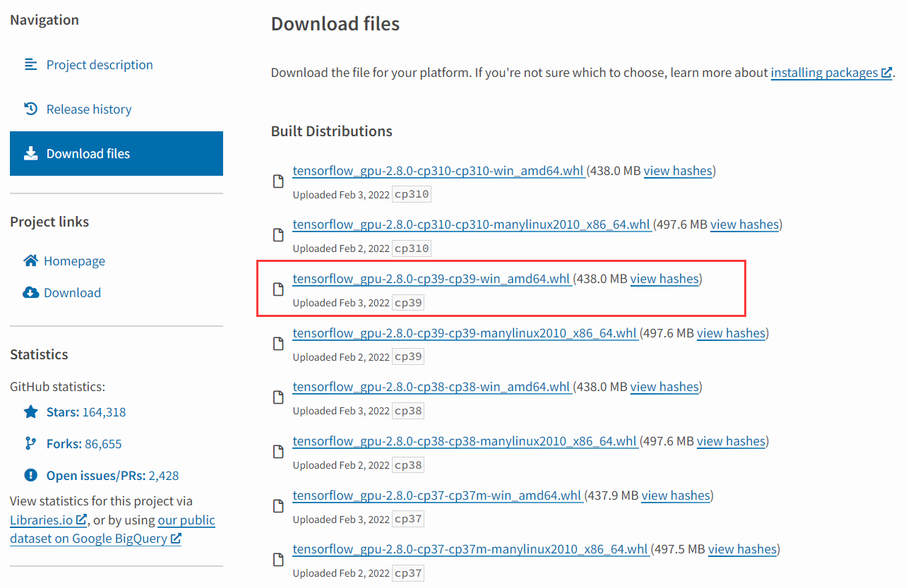This screenshot has height=588, width=908.
Task: Download the cp37m manylinux2010 wheel file
Action: 470,549
